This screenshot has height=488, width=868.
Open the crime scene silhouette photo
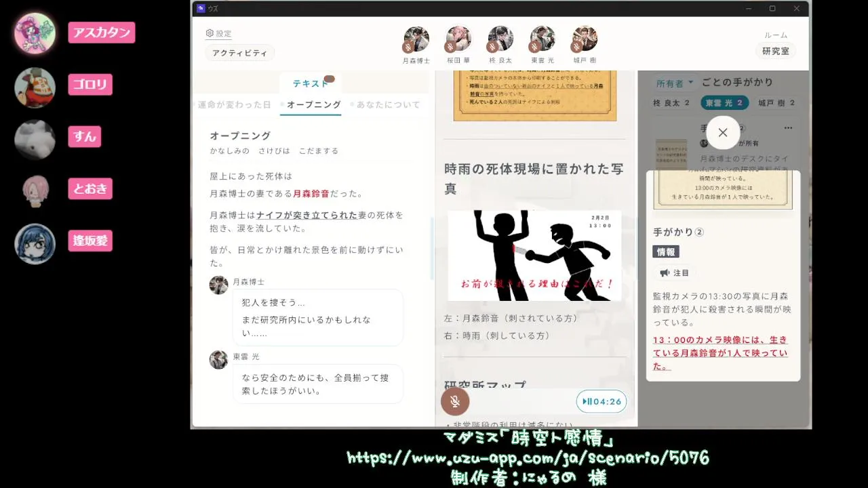[534, 256]
